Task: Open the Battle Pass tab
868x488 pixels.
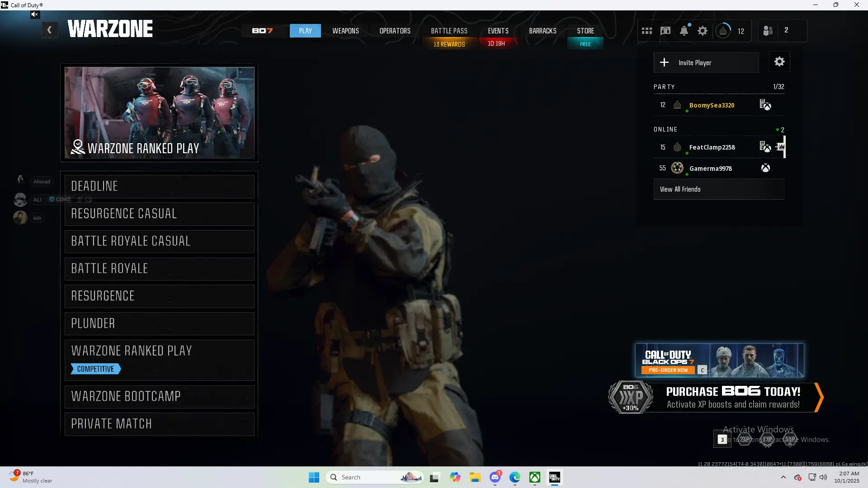Action: [449, 31]
